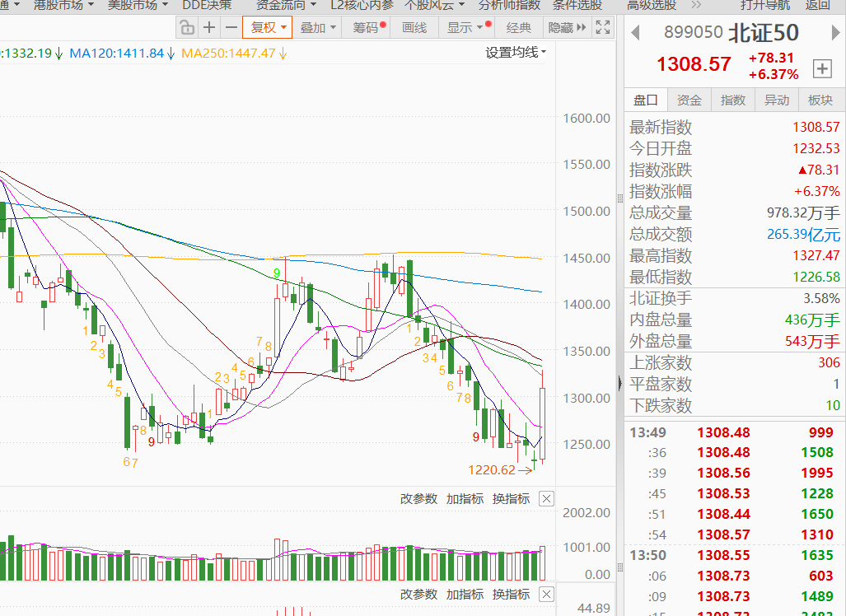
Task: Click 打开导航 button
Action: tap(765, 6)
